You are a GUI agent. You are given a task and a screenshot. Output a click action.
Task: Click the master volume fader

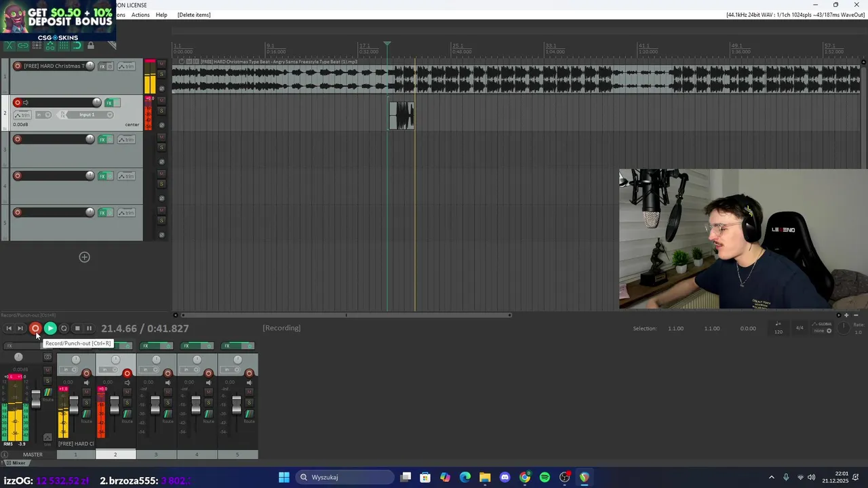pyautogui.click(x=36, y=399)
